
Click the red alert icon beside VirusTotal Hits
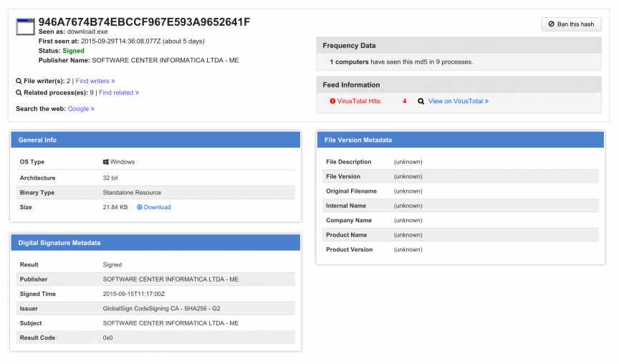click(x=332, y=101)
